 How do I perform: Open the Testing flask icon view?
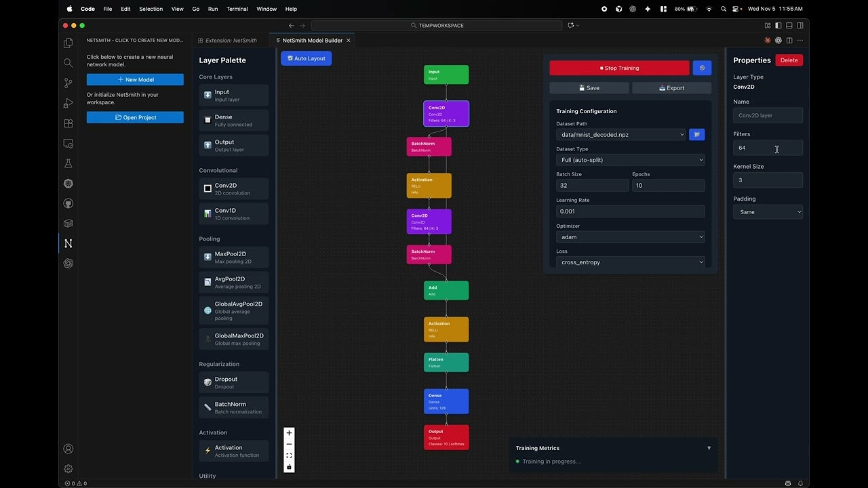point(68,163)
